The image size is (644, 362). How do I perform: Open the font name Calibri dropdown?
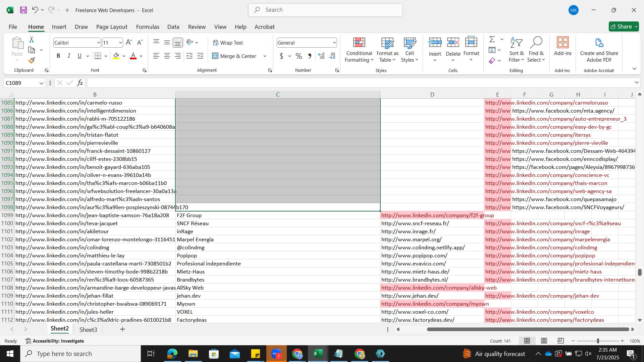point(98,43)
